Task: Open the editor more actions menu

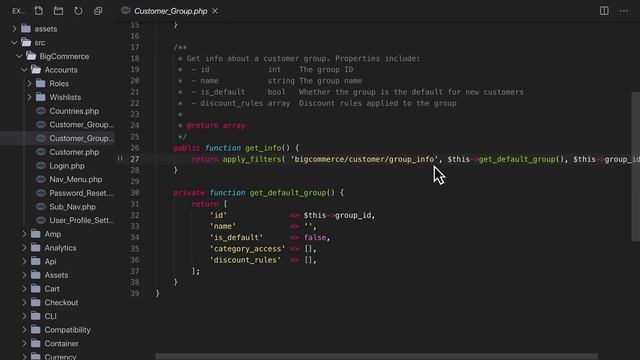Action: [624, 11]
